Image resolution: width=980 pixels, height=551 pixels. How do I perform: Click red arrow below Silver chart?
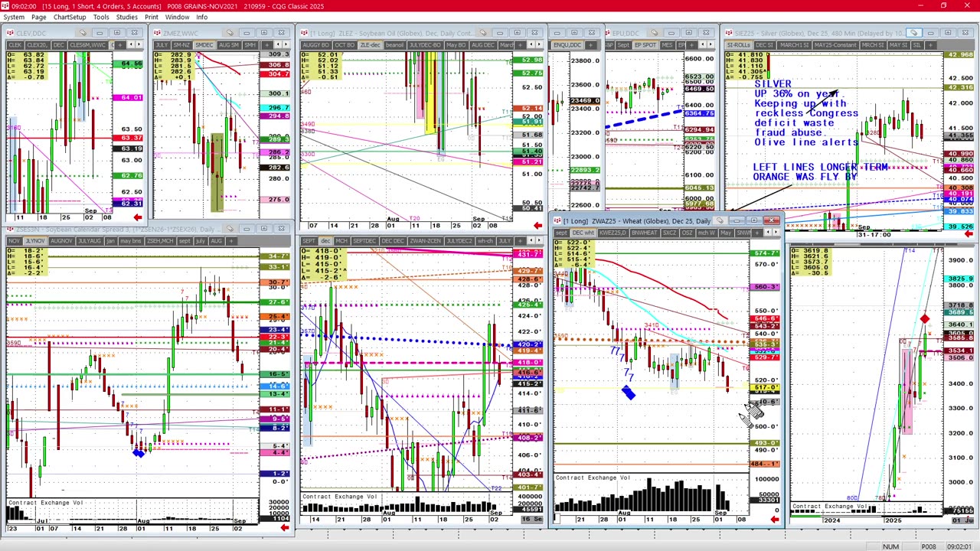[x=969, y=234]
